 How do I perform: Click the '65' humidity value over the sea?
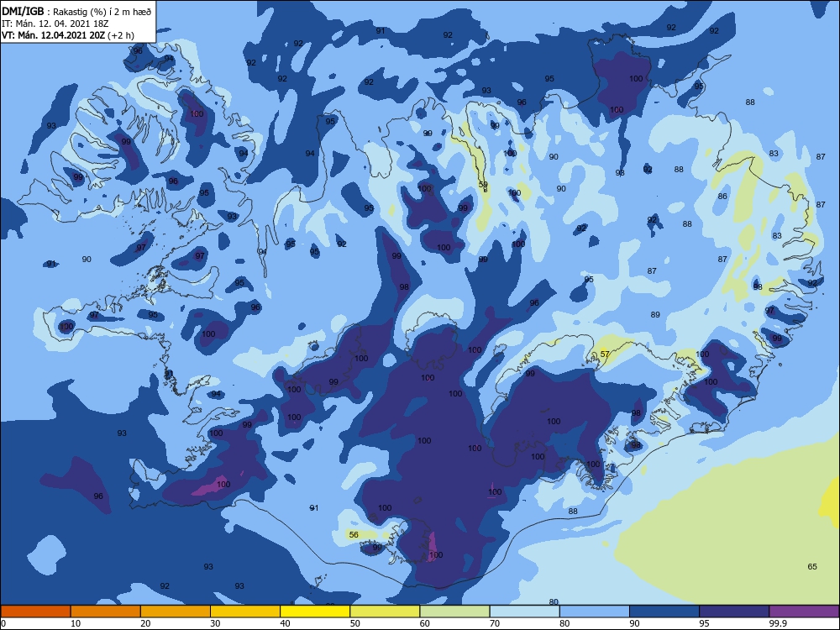812,567
